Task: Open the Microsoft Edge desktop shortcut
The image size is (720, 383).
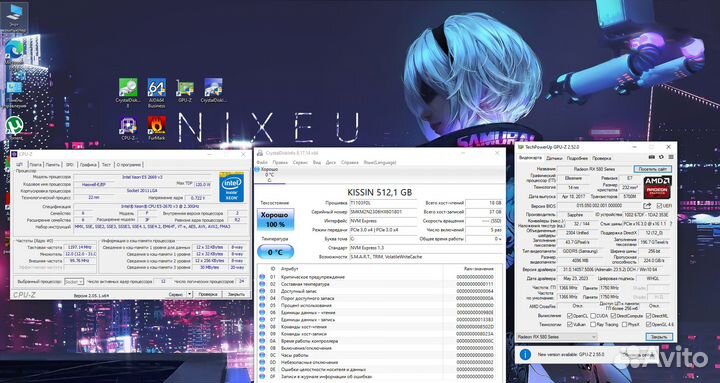Action: tap(14, 49)
